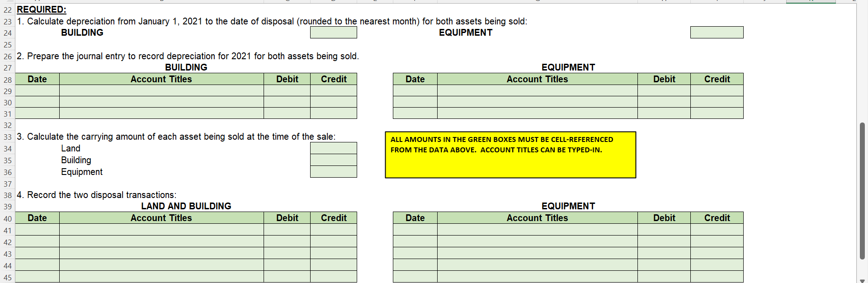868x283 pixels.
Task: Select EQUIPMENT journal Account Titles cell in row 29
Action: point(538,91)
